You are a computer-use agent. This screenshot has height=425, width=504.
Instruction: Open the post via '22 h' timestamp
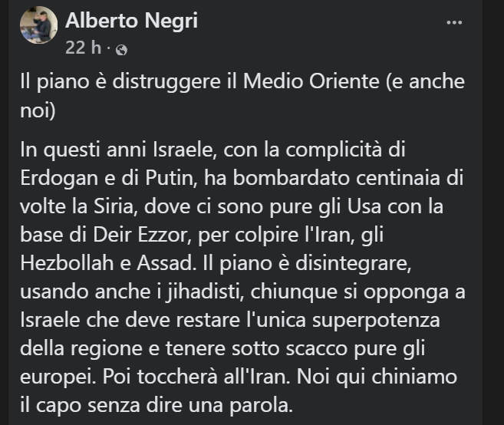pos(83,48)
